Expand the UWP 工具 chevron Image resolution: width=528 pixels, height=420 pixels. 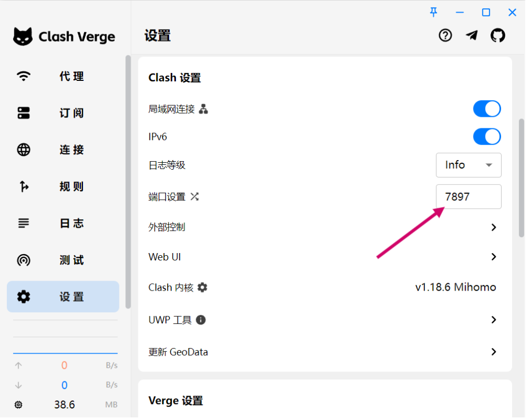[x=494, y=320]
